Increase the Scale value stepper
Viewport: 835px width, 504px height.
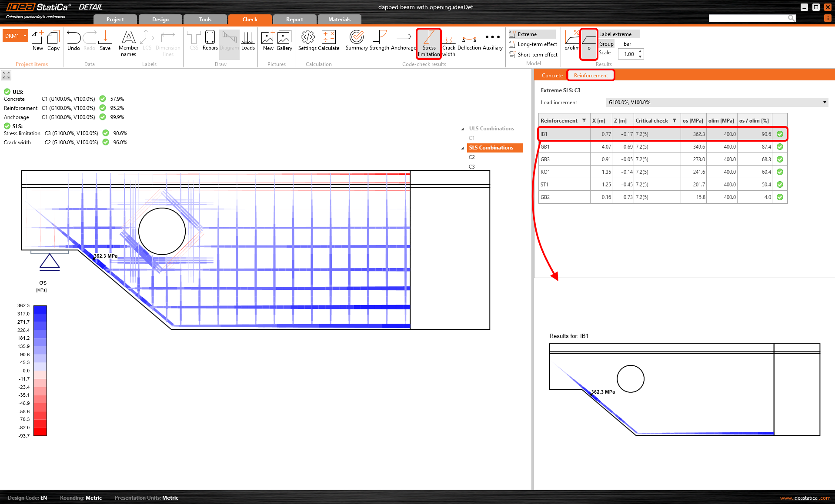(640, 52)
